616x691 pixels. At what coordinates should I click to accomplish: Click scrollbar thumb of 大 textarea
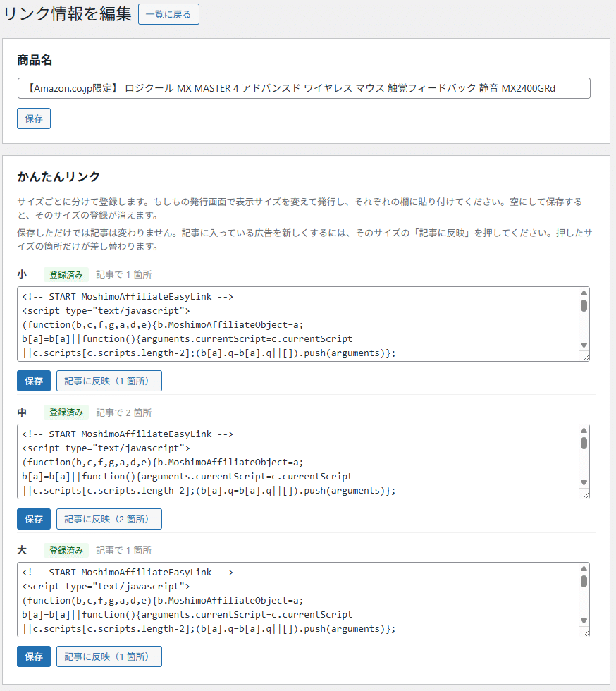tap(584, 581)
